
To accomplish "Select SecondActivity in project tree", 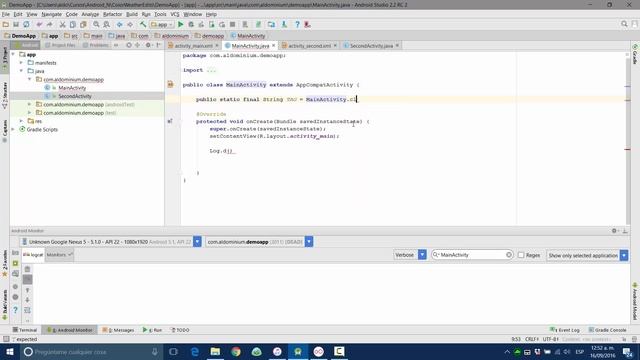I will (75, 96).
